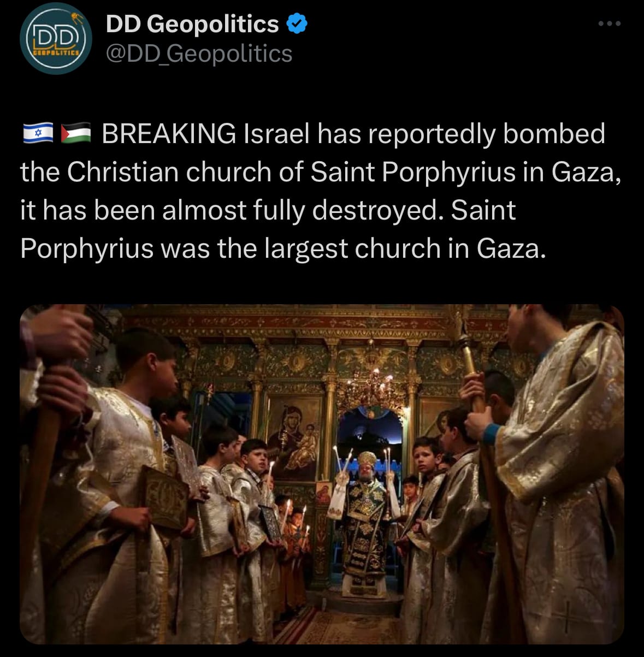The image size is (644, 657).
Task: Click the Palestine flag emoji
Action: pyautogui.click(x=76, y=133)
